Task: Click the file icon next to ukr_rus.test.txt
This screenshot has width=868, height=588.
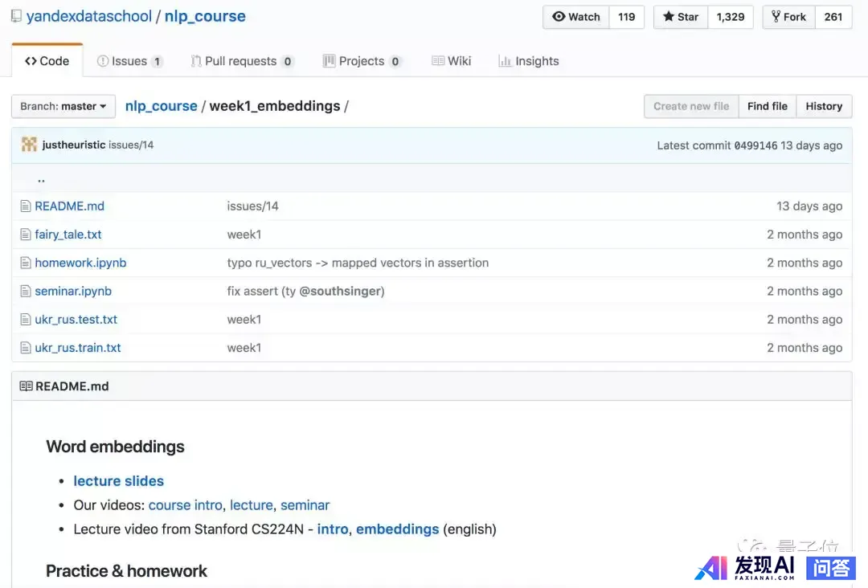Action: 26,319
